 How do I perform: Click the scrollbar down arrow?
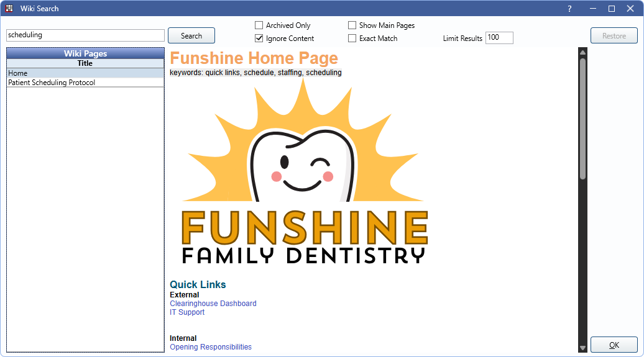(x=582, y=348)
